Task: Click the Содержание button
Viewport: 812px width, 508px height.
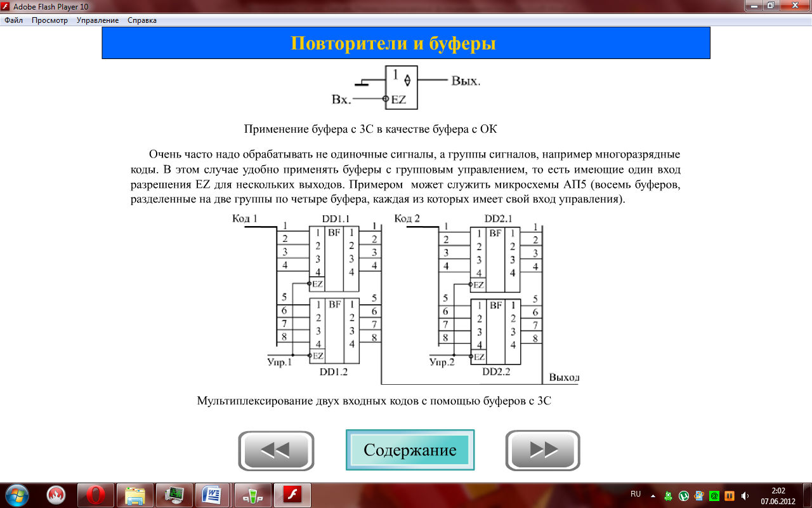Action: [x=410, y=450]
